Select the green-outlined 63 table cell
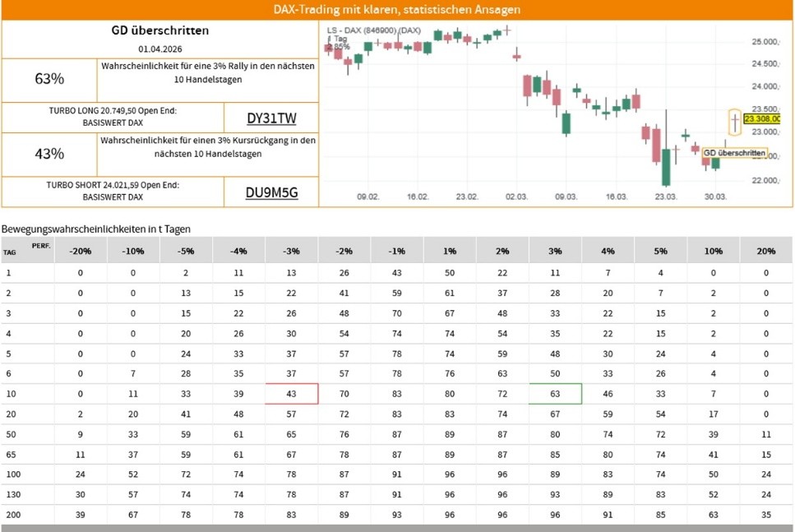795x532 pixels. pos(555,394)
